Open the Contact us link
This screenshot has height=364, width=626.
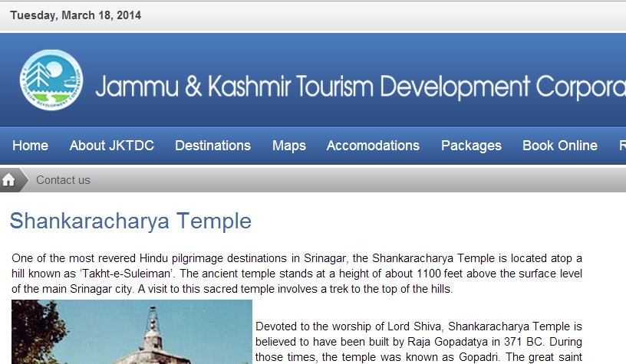[x=63, y=180]
